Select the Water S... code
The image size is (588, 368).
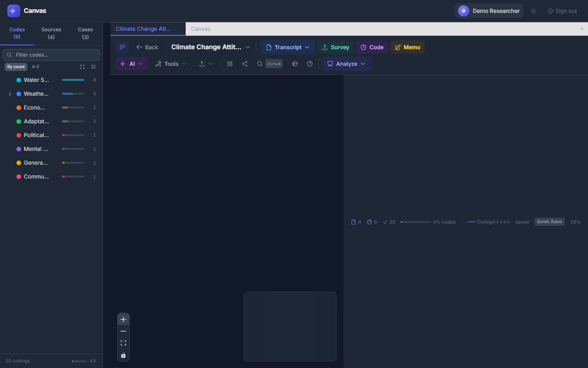pos(51,80)
